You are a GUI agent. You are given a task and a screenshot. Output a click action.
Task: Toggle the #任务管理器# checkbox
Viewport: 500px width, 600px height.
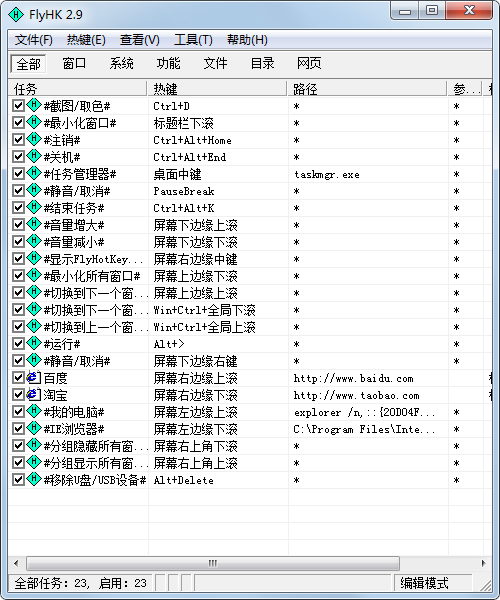click(x=18, y=174)
